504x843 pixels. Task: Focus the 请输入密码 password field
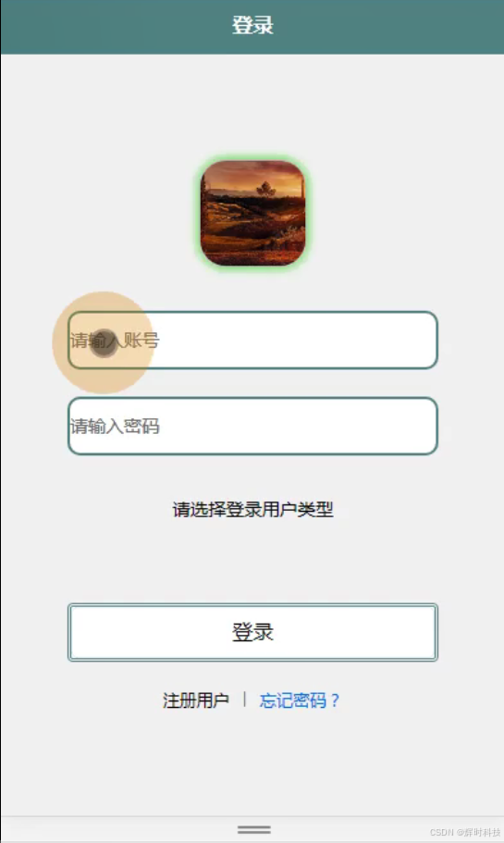[252, 426]
